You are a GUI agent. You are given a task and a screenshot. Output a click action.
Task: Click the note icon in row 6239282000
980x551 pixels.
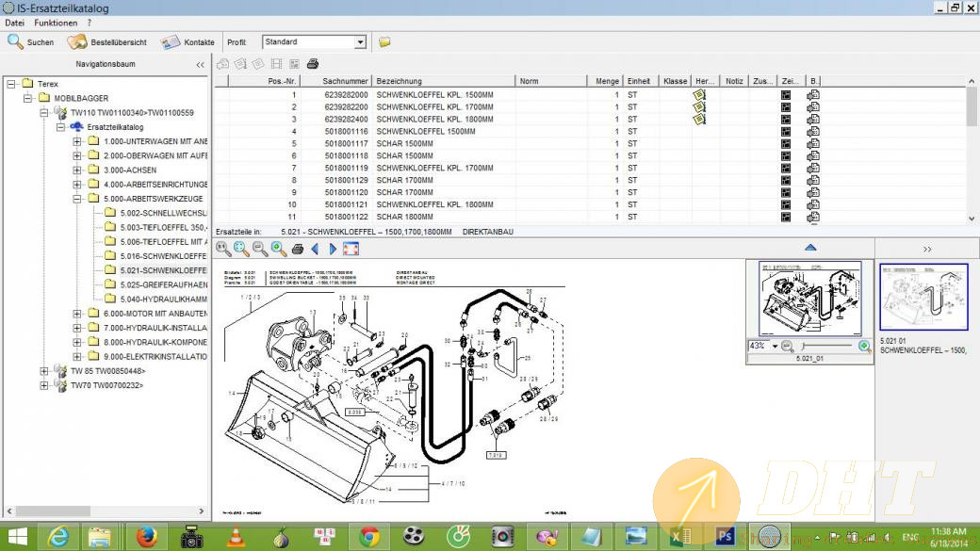[x=699, y=95]
